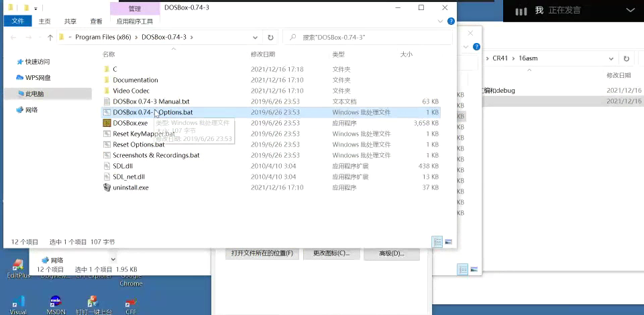Open EditPlus desktop shortcut

(x=18, y=269)
